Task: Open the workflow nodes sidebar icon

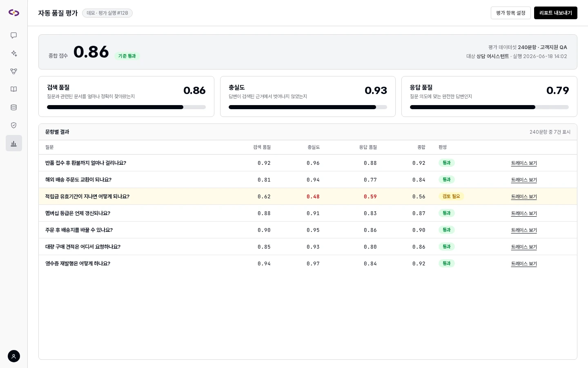Action: [14, 72]
